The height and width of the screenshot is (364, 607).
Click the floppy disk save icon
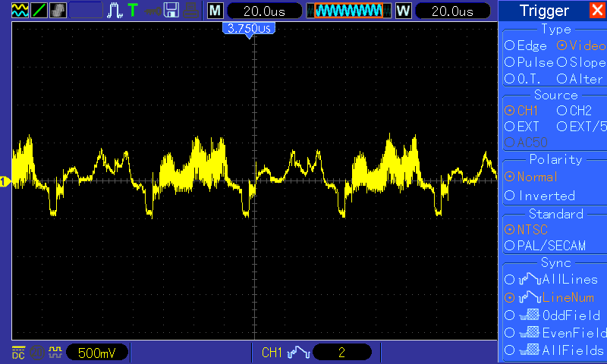(x=171, y=11)
